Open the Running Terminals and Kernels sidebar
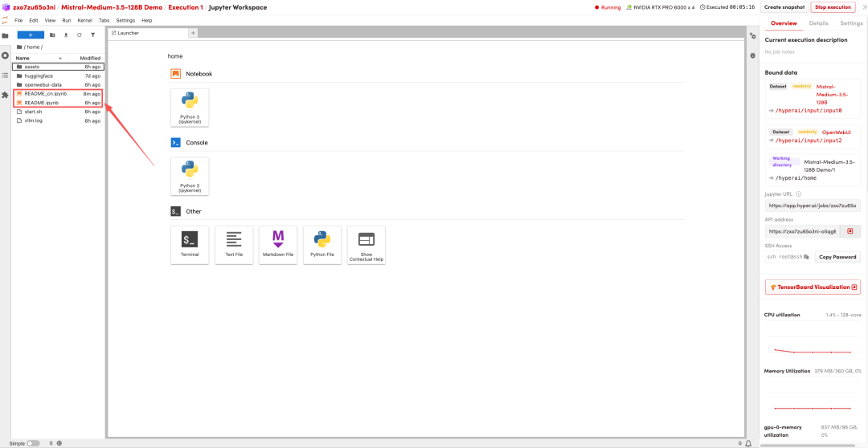This screenshot has height=448, width=868. tap(5, 56)
